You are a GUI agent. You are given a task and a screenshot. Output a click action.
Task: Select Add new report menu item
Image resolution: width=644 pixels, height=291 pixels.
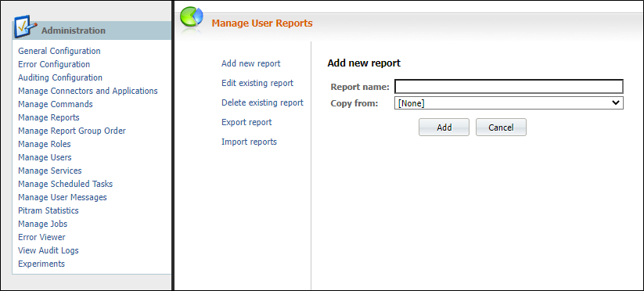click(x=251, y=63)
